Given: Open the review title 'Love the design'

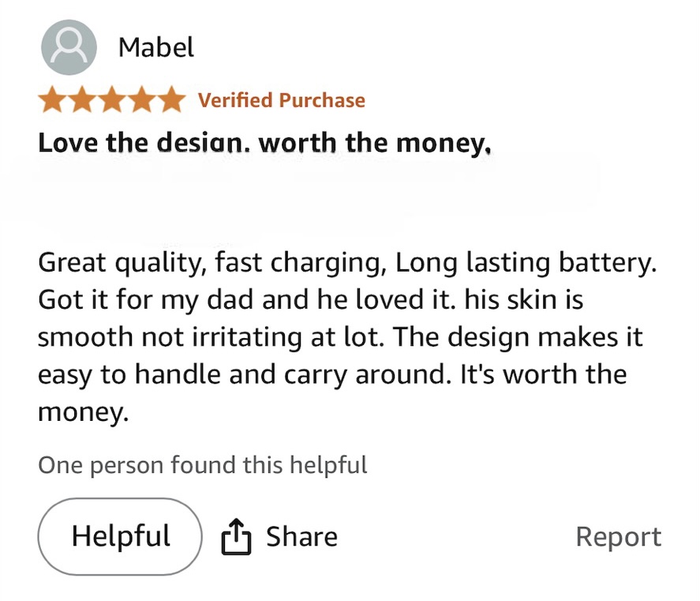Looking at the screenshot, I should pyautogui.click(x=144, y=143).
